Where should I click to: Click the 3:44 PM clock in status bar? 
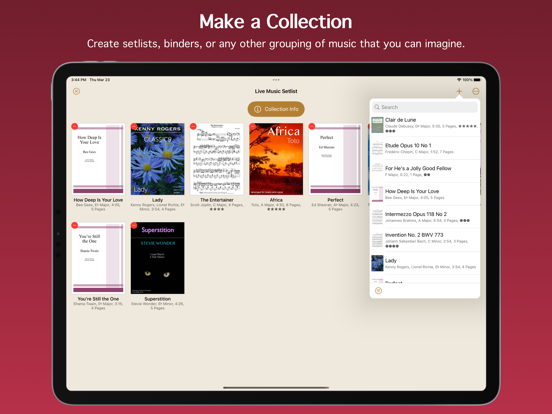79,80
